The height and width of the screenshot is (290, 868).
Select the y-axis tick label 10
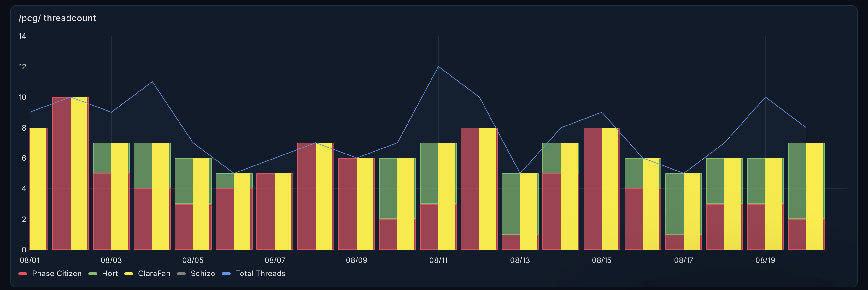[22, 97]
